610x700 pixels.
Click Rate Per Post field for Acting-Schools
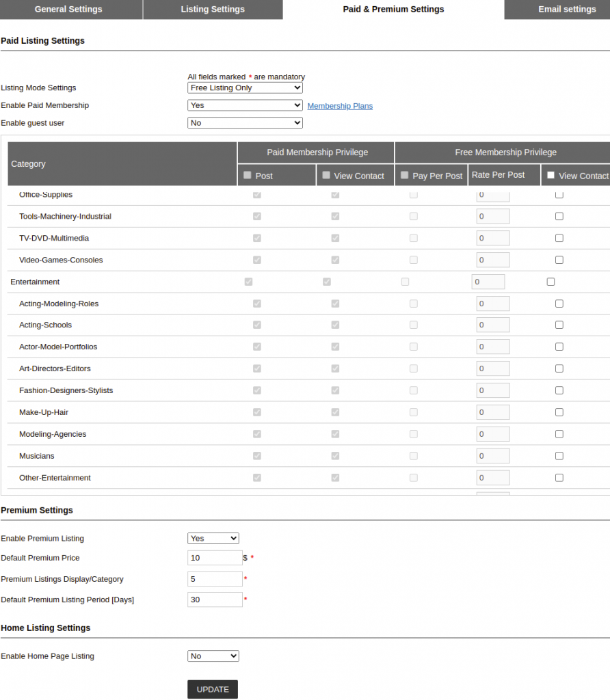tap(493, 325)
